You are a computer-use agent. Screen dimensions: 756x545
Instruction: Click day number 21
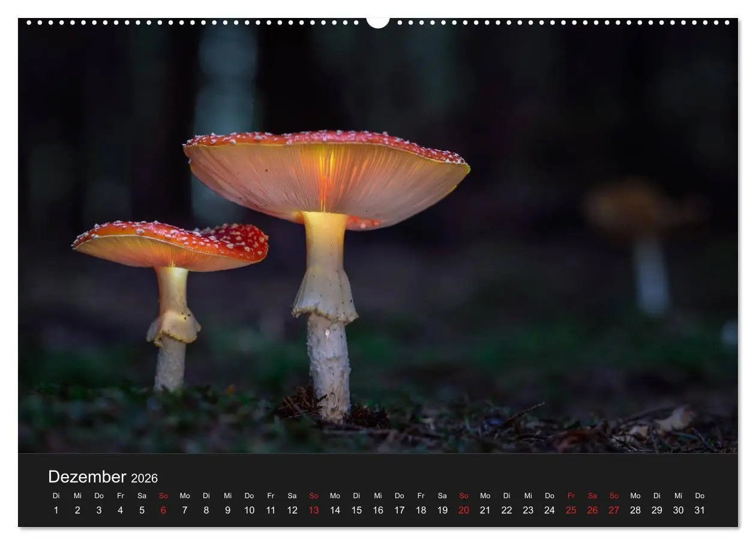485,510
